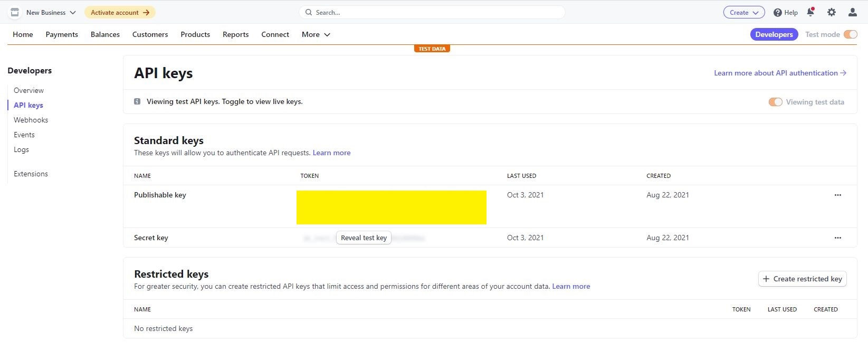Open Publishable key overflow menu (three dots)

point(837,195)
